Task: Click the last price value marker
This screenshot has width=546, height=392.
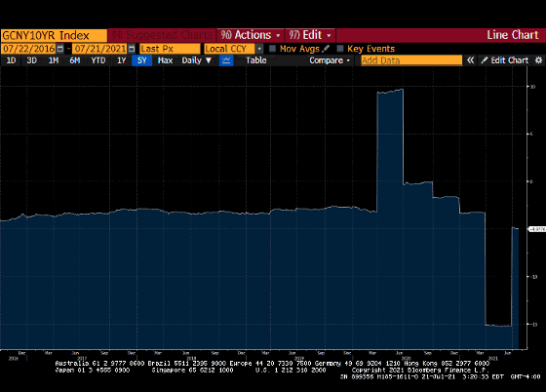Action: (537, 229)
